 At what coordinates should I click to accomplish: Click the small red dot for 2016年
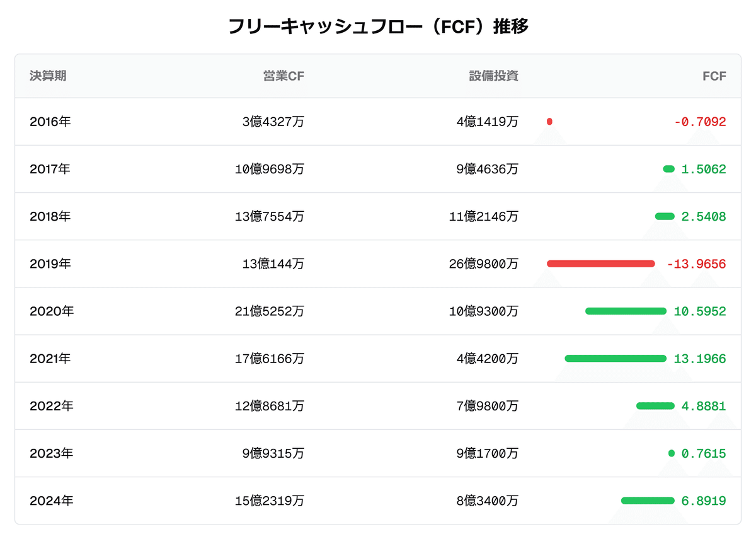click(550, 122)
